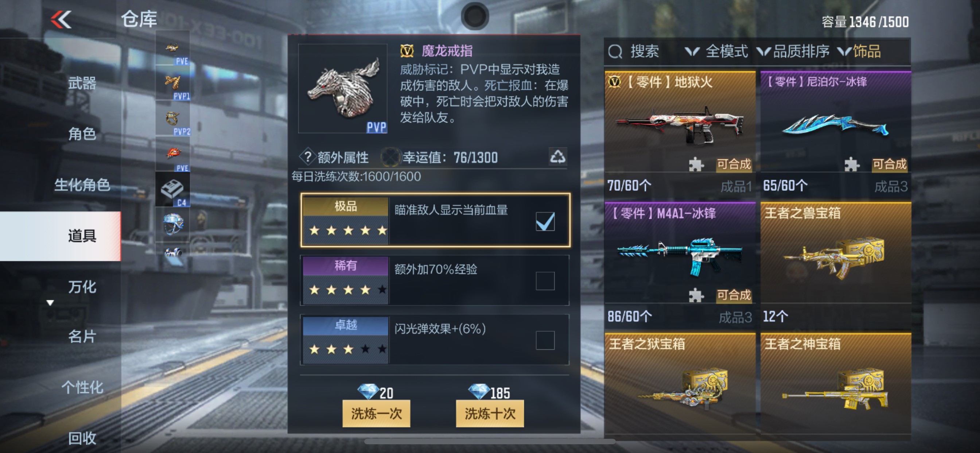Screen dimensions: 980x453
Task: Uncheck the 瞄准敌人显示当前血量 attribute
Action: click(x=545, y=221)
